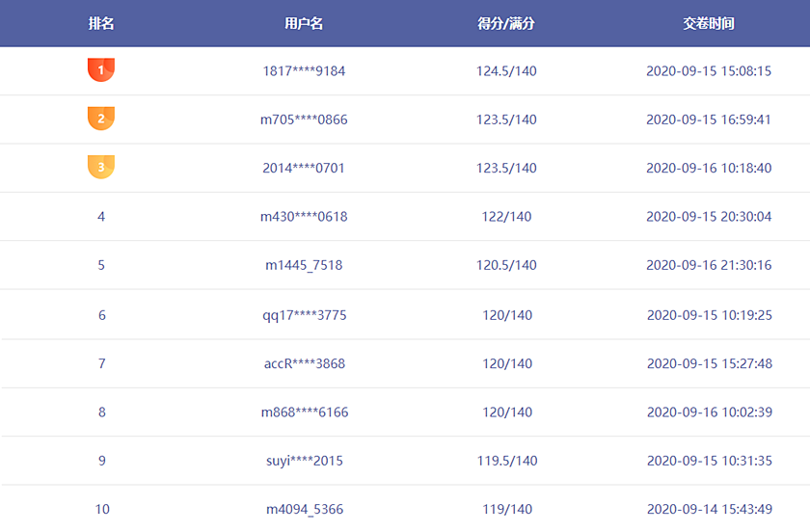Click the score 124.5/140
This screenshot has height=532, width=810.
[506, 71]
